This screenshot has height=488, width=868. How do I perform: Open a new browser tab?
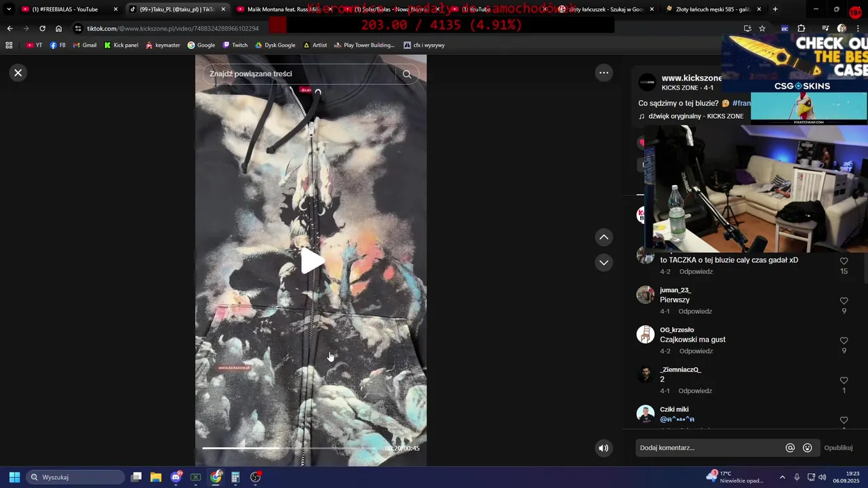pyautogui.click(x=775, y=9)
